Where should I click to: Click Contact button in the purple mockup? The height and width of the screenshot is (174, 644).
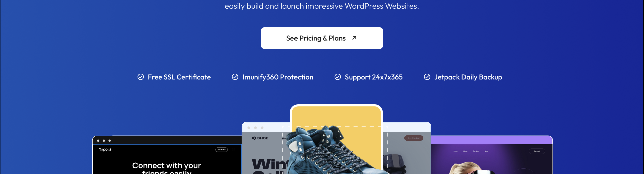(x=537, y=151)
